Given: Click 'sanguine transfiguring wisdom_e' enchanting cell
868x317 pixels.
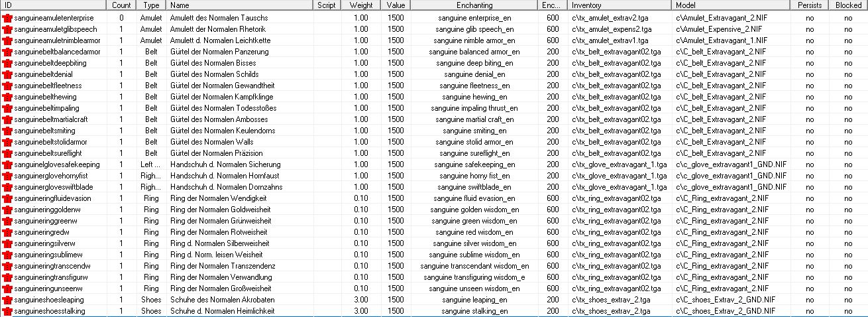Looking at the screenshot, I should click(475, 277).
